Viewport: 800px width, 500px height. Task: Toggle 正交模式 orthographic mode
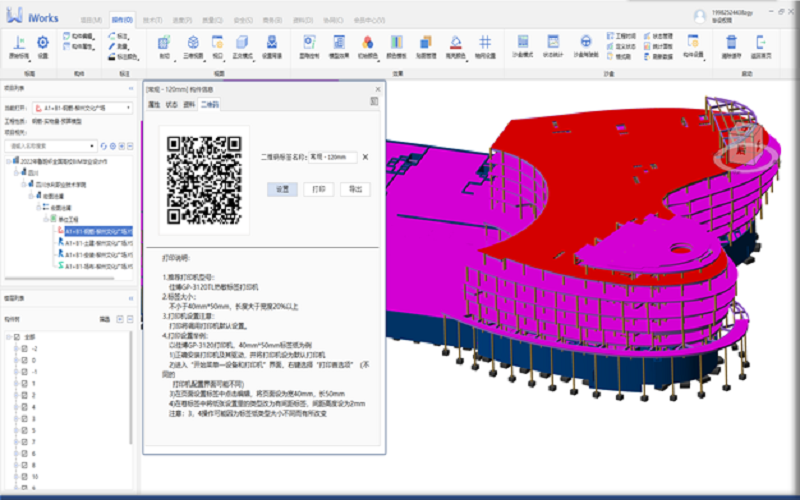(242, 46)
